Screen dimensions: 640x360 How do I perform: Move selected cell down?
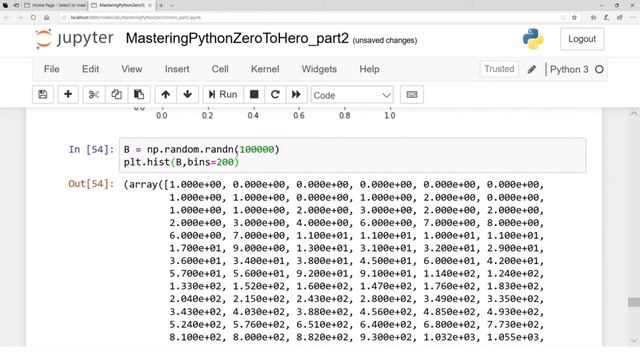[187, 95]
